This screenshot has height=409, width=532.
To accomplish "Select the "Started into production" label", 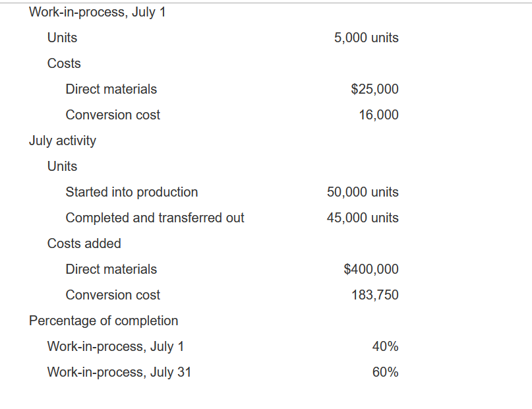I will [132, 192].
